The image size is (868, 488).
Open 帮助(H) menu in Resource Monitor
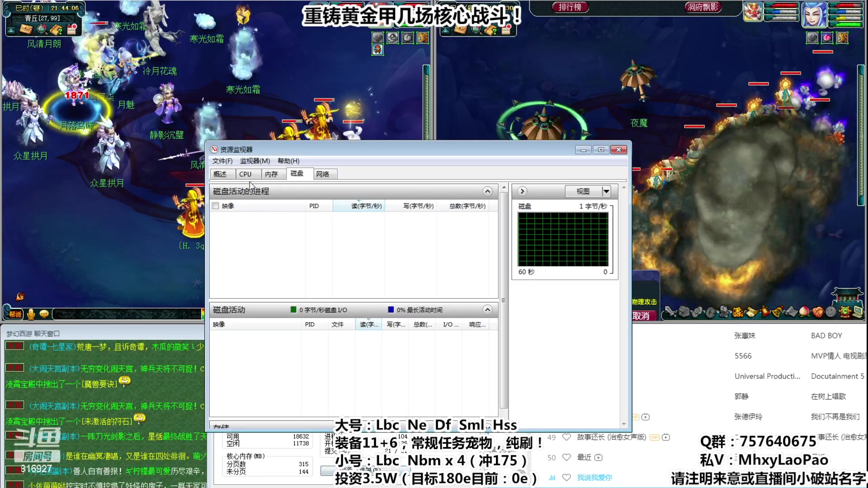tap(288, 161)
